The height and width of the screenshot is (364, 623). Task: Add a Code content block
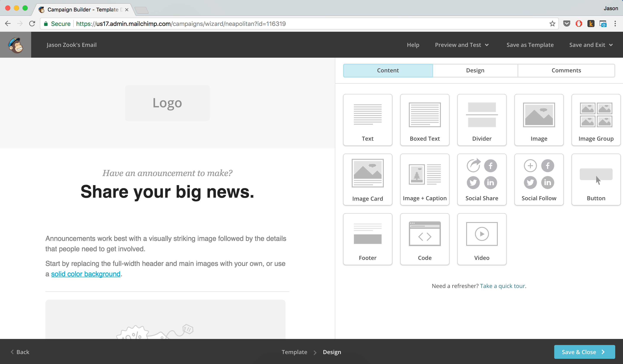pyautogui.click(x=424, y=239)
